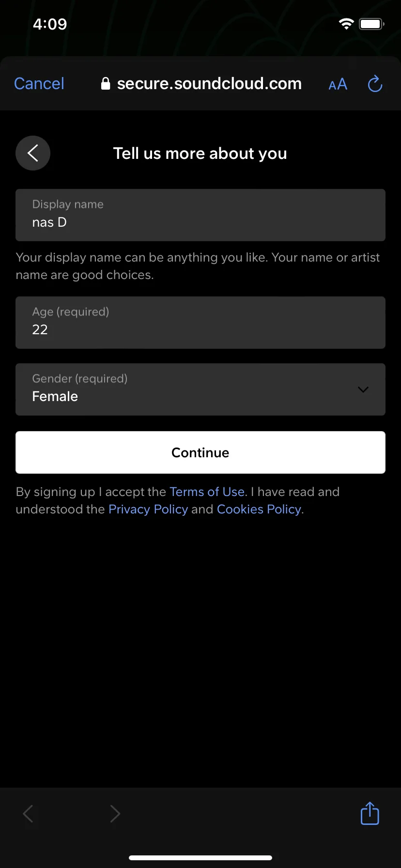Expand the Gender dropdown chevron

coord(363,389)
